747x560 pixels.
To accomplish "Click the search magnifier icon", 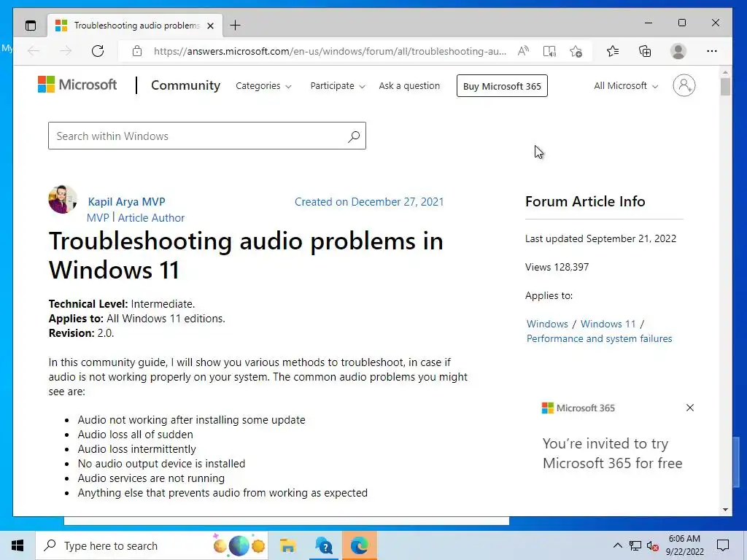I will click(x=354, y=136).
